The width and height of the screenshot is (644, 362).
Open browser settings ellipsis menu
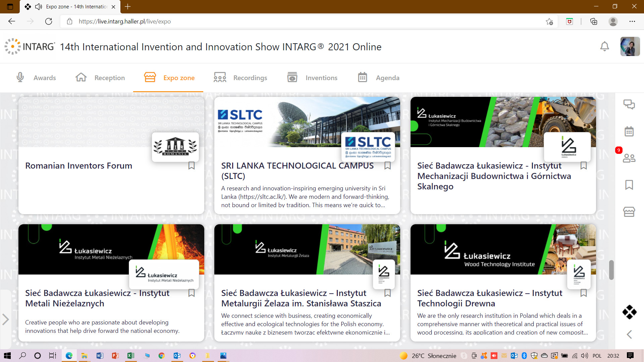click(x=632, y=21)
